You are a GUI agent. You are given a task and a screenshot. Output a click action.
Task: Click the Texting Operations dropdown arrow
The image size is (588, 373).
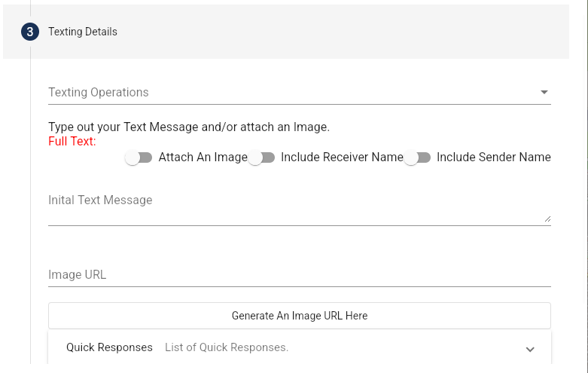click(x=544, y=93)
